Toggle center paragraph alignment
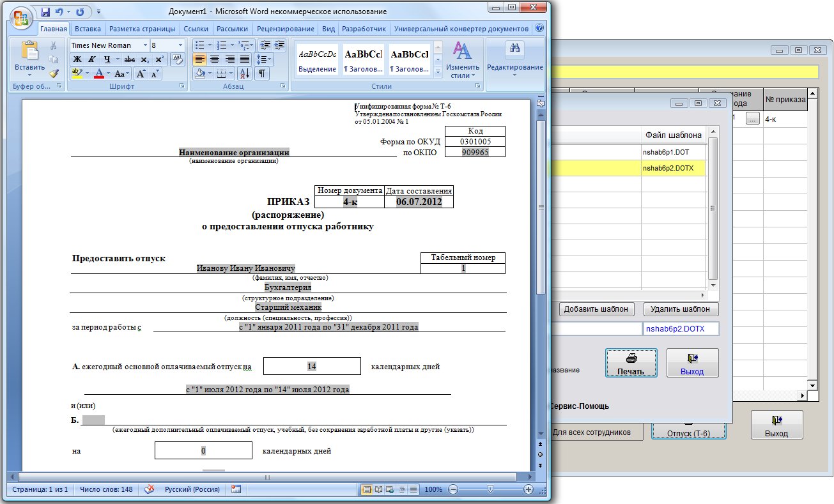834x504 pixels. (215, 59)
